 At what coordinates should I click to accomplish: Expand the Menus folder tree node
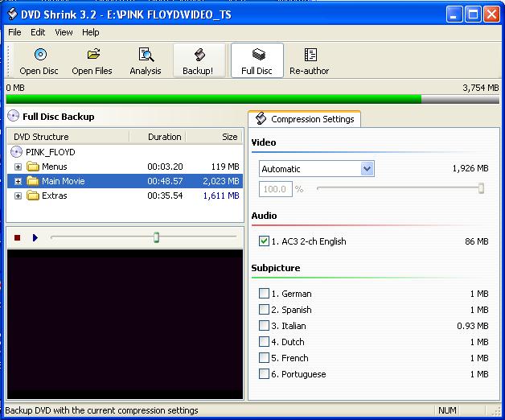tap(18, 167)
